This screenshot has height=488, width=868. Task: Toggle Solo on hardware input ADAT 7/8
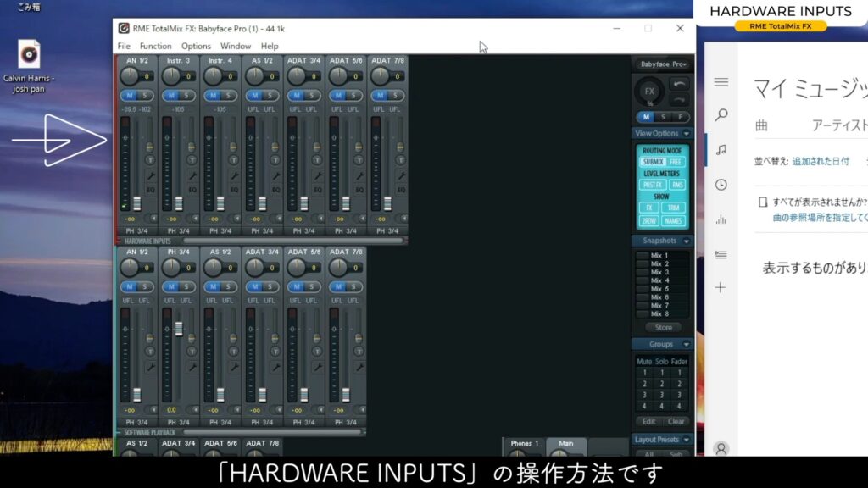[x=395, y=96]
